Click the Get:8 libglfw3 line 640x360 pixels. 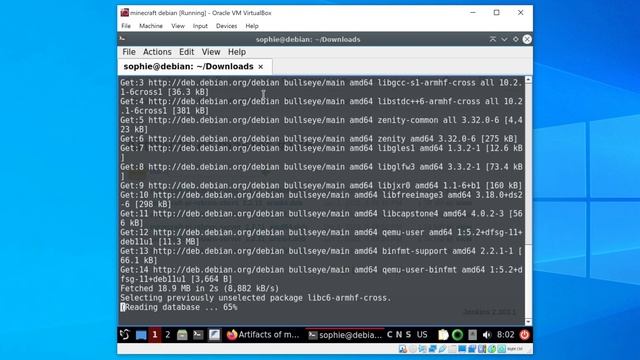click(x=321, y=172)
